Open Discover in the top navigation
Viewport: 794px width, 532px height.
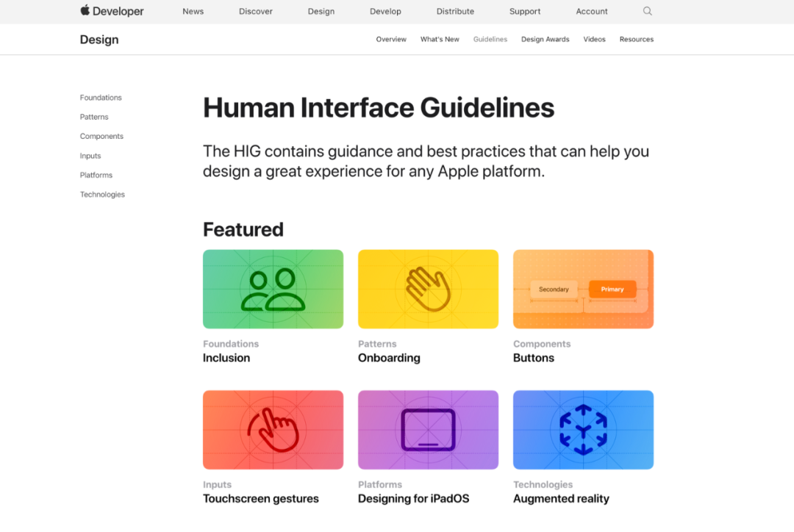click(256, 11)
